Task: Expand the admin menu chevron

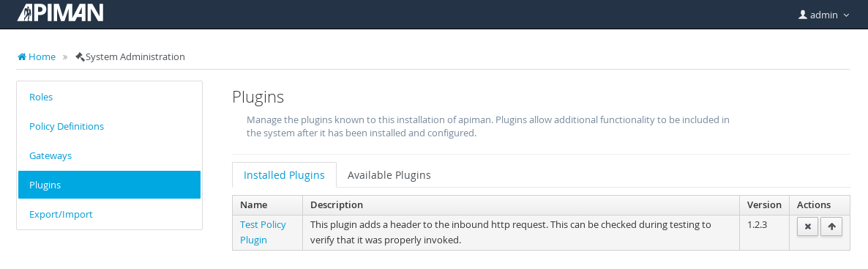Action: point(846,15)
